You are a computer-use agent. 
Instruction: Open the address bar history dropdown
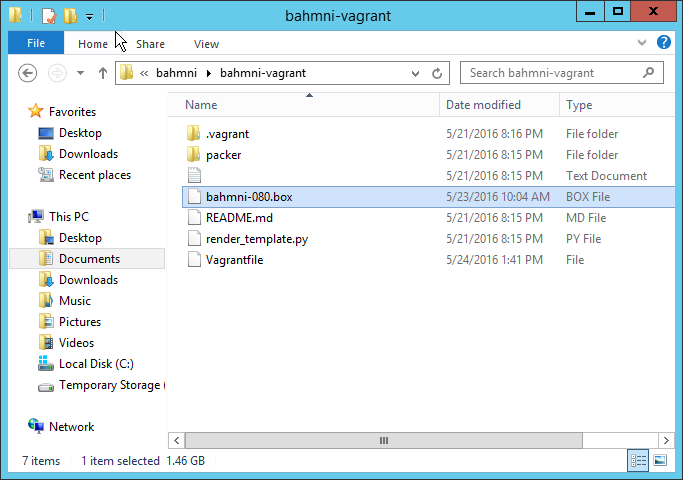(415, 74)
